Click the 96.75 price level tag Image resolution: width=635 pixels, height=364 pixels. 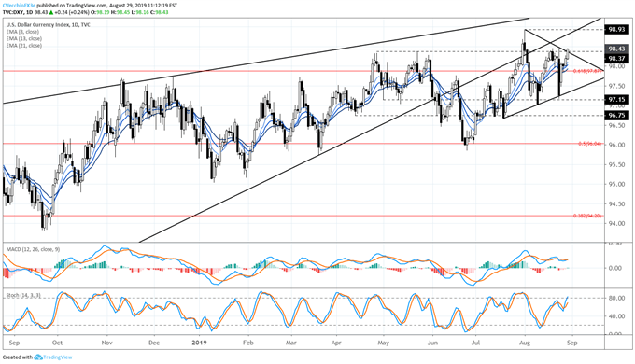[x=616, y=116]
